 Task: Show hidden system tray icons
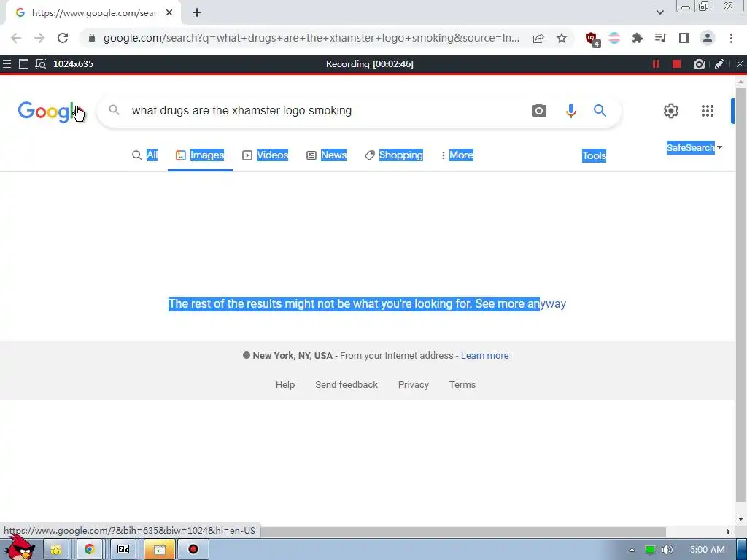632,550
